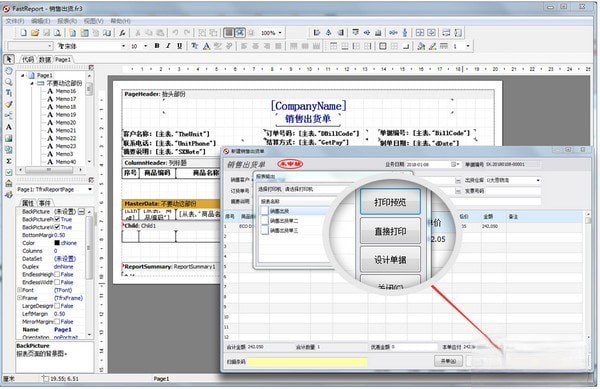This screenshot has height=389, width=600.
Task: Click the new report icon in toolbar
Action: [24, 33]
